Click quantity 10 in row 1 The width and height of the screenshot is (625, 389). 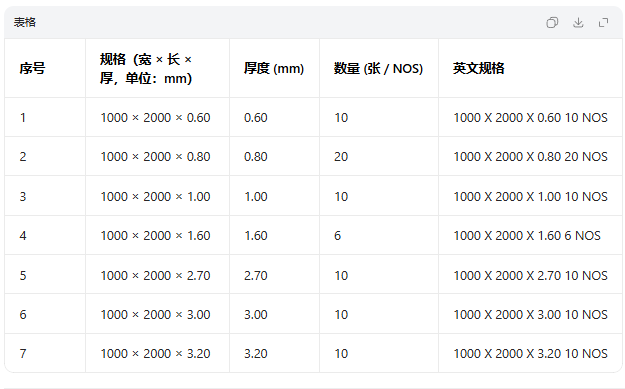(341, 118)
